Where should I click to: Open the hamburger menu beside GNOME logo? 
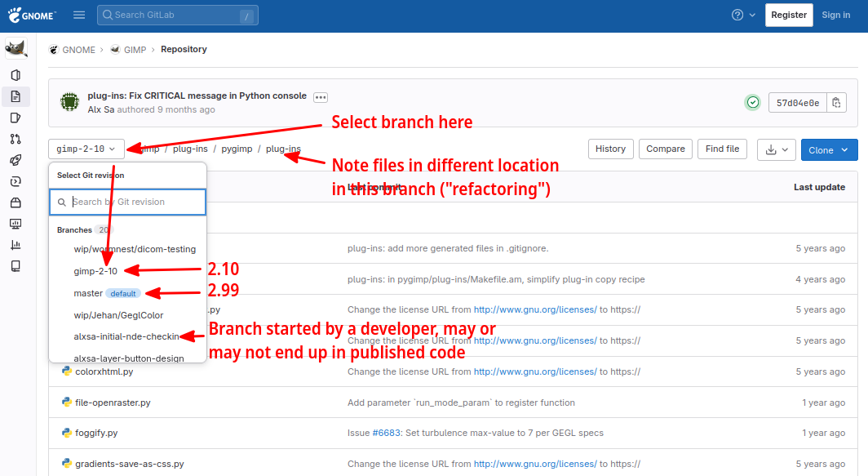(x=79, y=15)
